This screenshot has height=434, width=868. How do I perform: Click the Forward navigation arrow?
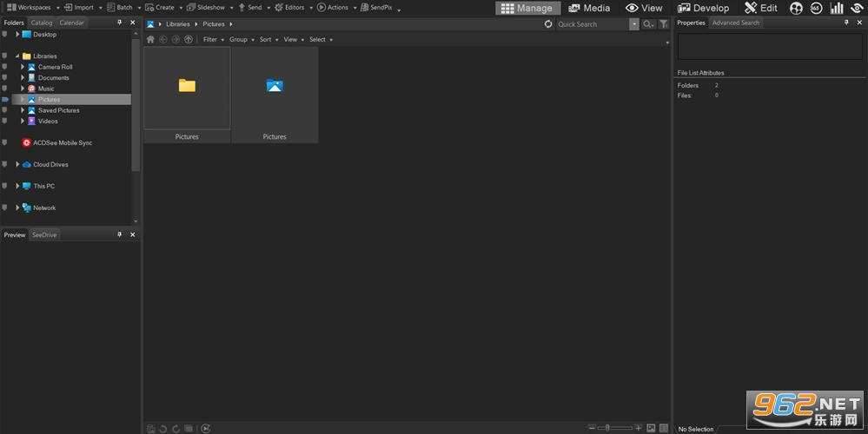pos(176,39)
